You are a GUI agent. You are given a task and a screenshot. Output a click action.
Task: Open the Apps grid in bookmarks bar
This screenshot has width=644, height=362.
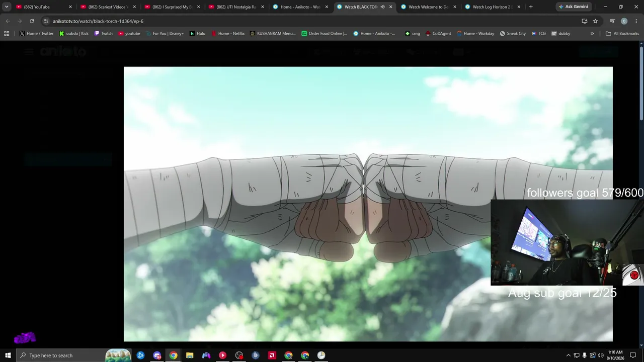(7, 34)
